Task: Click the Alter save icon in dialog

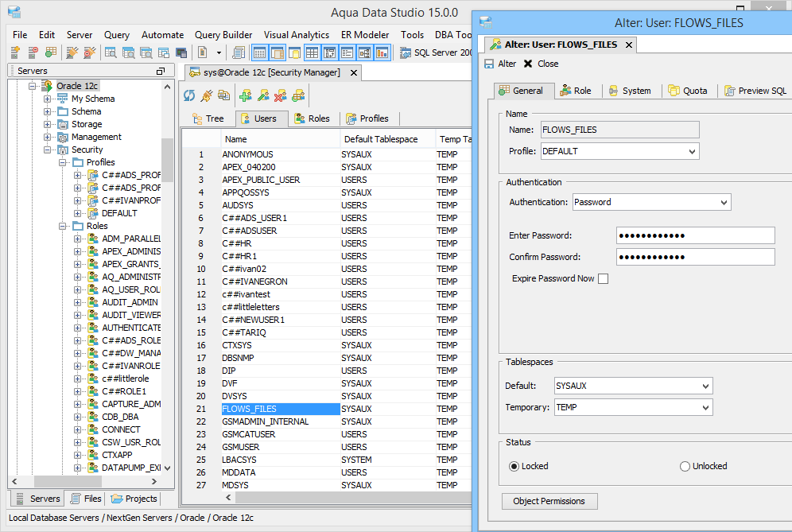Action: [489, 64]
